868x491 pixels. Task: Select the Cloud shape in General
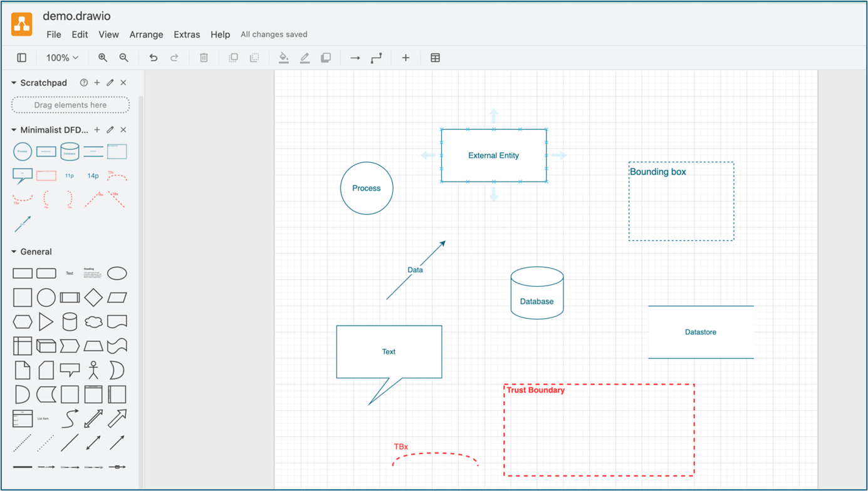(x=93, y=322)
